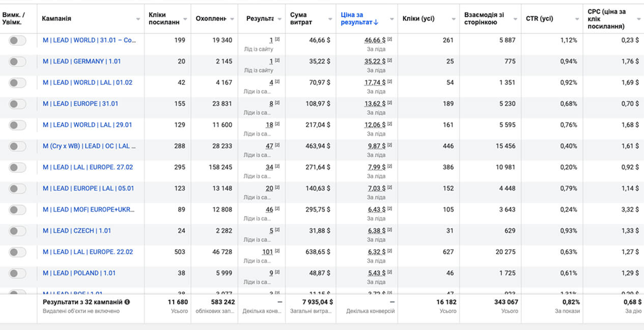
Task: Switch on the M | LEAD | CZECH | 1.01 campaign
Action: click(17, 231)
